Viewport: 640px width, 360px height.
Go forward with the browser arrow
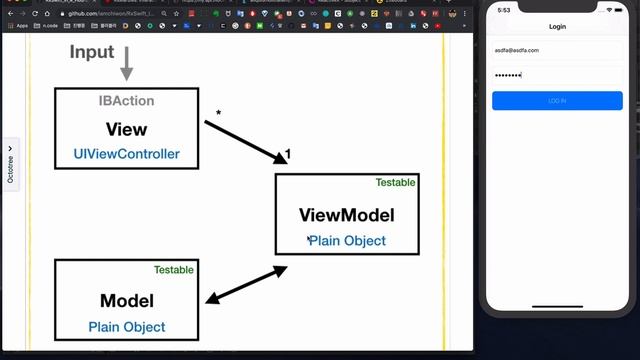(x=23, y=13)
